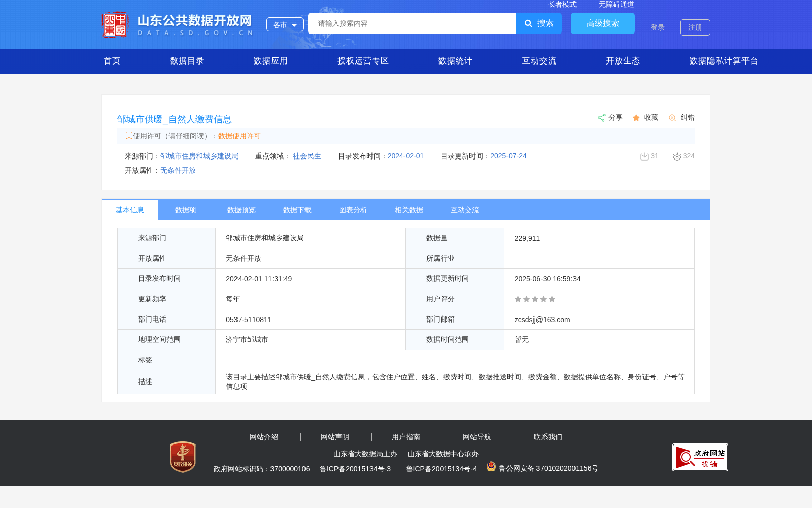Select the 基本信息 tab
This screenshot has width=812, height=508.
pyautogui.click(x=130, y=210)
